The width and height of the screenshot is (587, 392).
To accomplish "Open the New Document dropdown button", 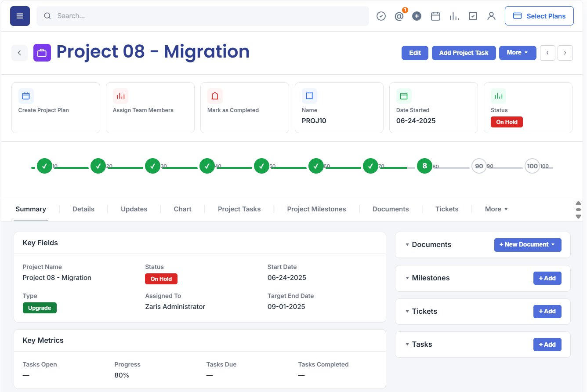I will click(528, 245).
